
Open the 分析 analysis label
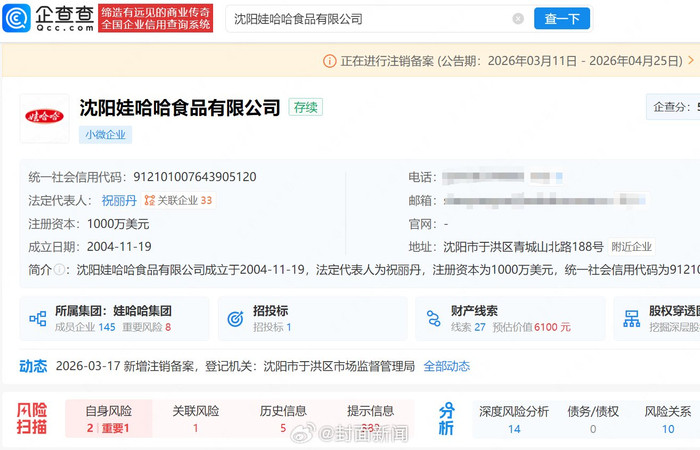click(446, 418)
